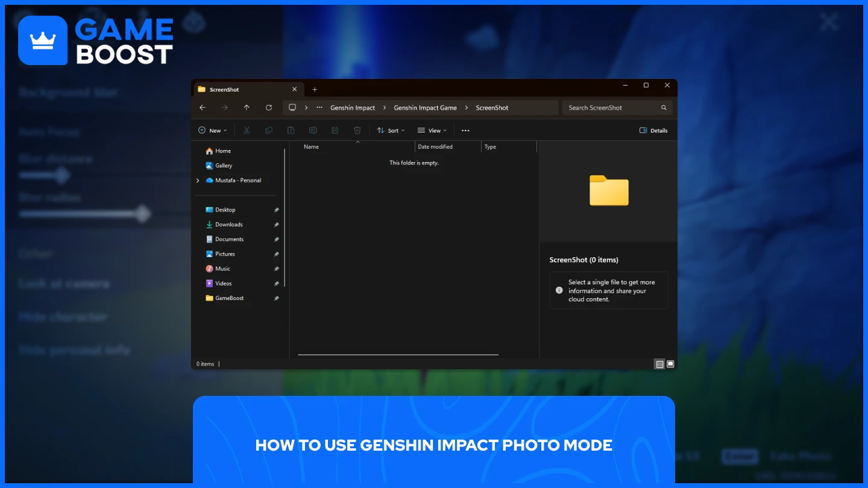Open the See more ellipsis menu

[x=465, y=130]
